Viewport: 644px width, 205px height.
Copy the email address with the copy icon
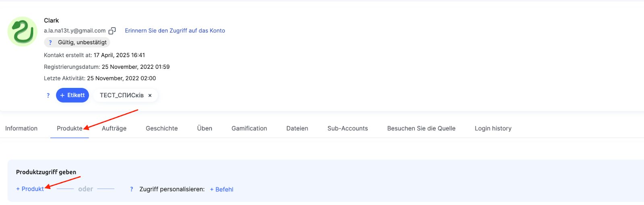click(112, 31)
